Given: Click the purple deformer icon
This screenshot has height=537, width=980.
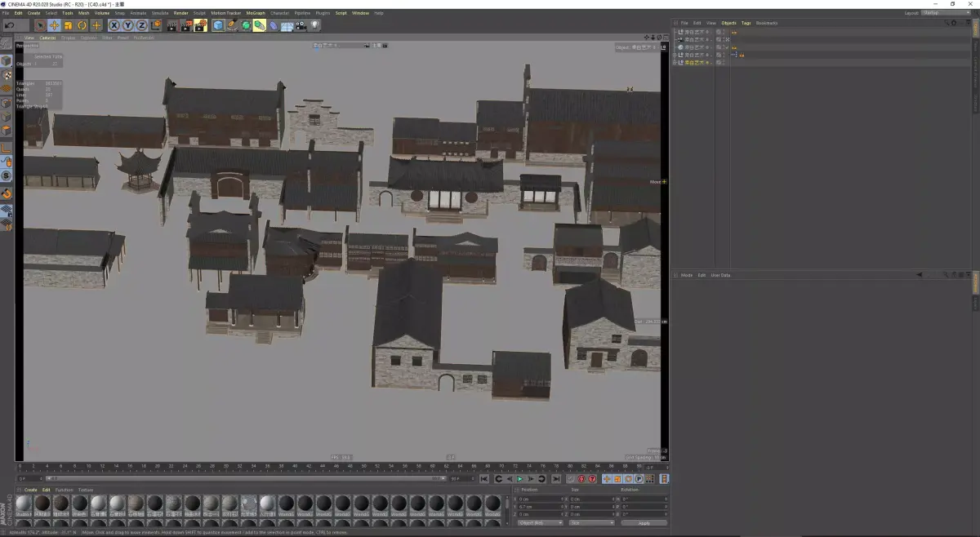Looking at the screenshot, I should pos(274,25).
